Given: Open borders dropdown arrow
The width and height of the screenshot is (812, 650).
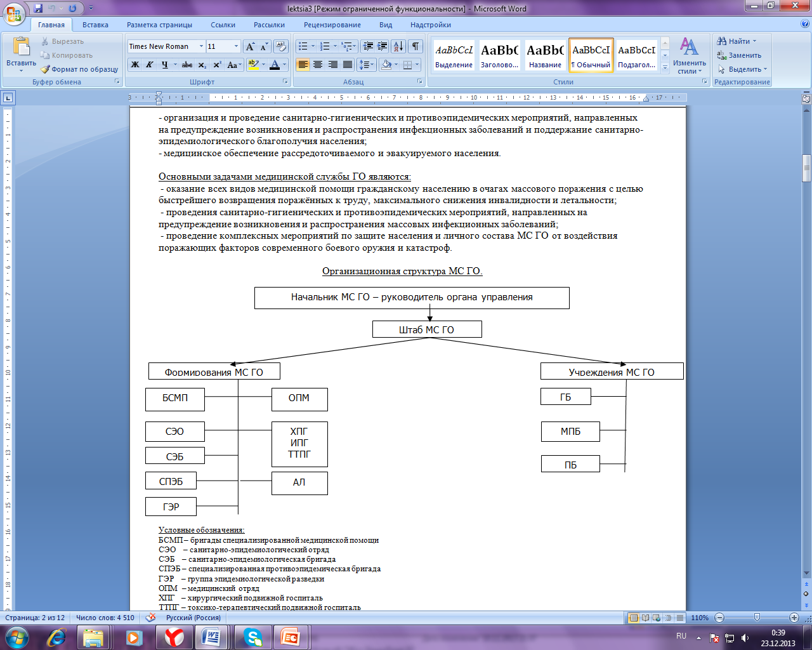Looking at the screenshot, I should coord(417,65).
